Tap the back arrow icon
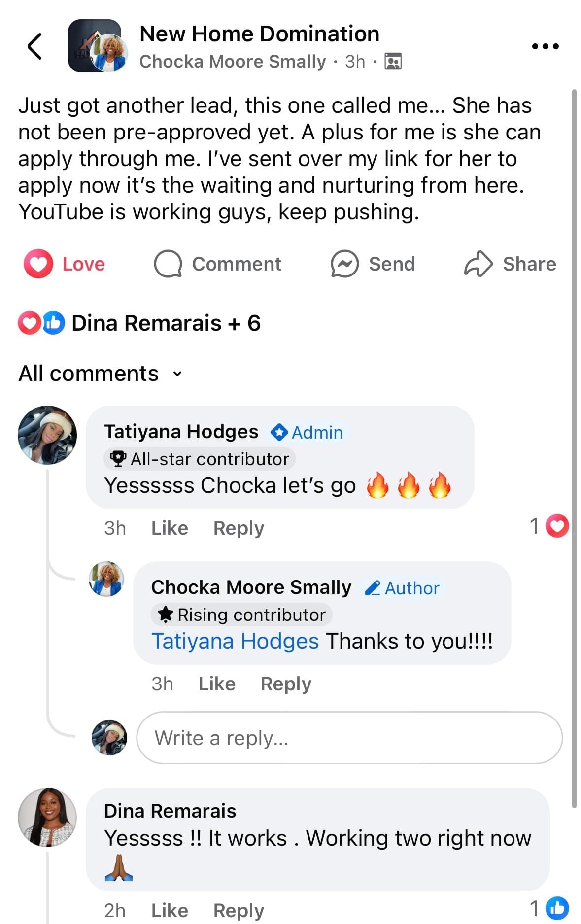 coord(34,46)
